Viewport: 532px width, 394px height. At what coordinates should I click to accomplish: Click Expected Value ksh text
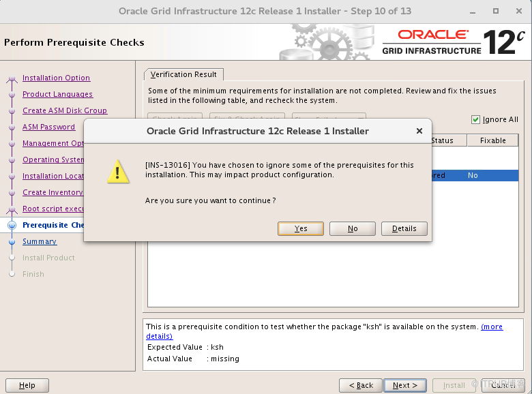(x=186, y=347)
